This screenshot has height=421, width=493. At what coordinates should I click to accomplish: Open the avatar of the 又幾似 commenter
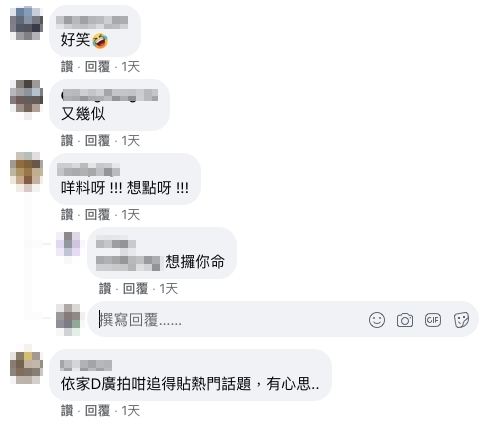(x=26, y=96)
